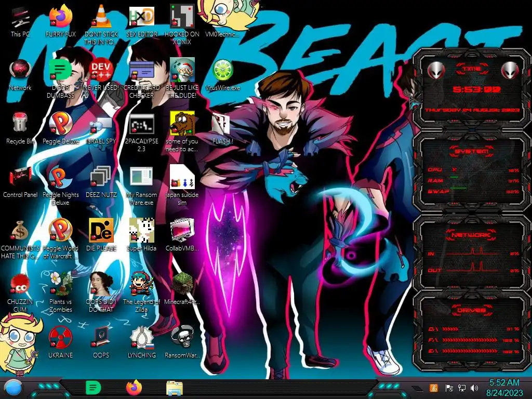Select the UKRAINE radiation symbol icon

[x=60, y=343]
